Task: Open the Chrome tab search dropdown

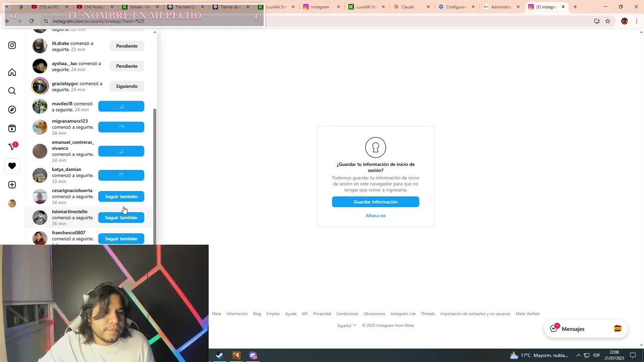Action: (7, 7)
